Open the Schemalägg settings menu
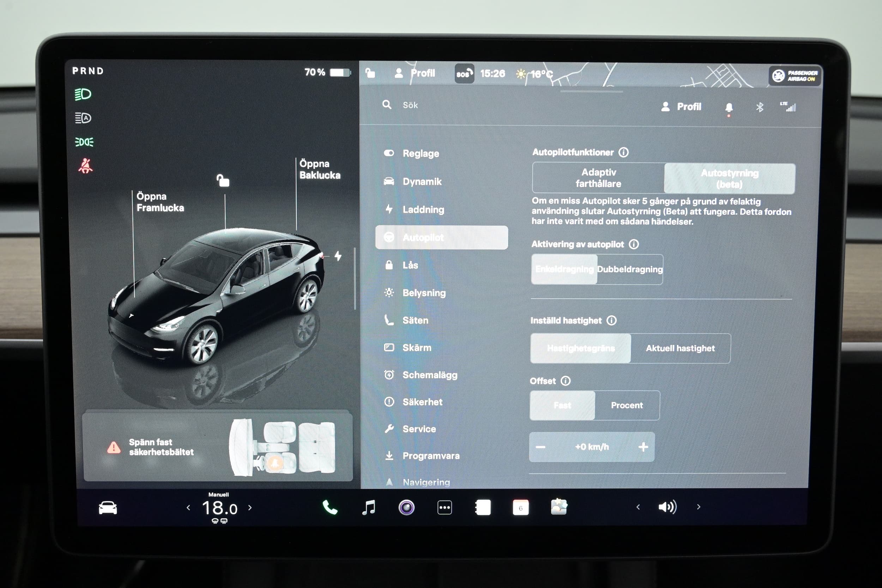Screen dimensions: 882x588 [x=442, y=375]
